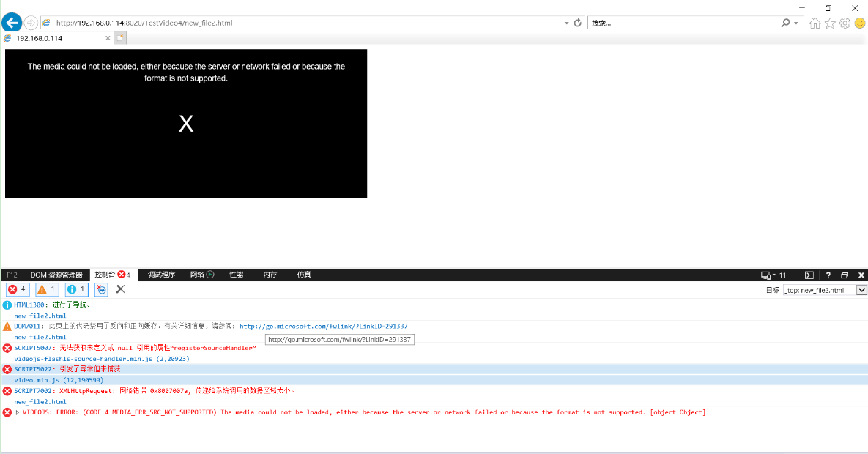Go back with the browser back arrow

point(12,23)
